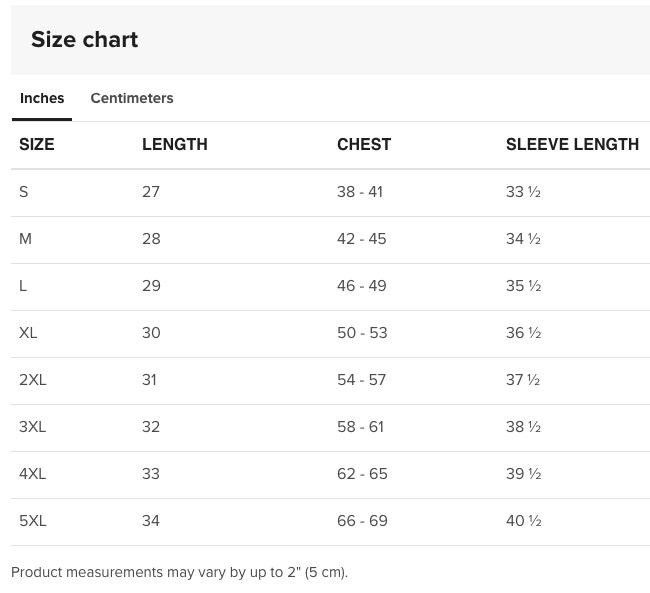Screen dimensions: 650x593
Task: Select the L size row label
Action: click(23, 286)
